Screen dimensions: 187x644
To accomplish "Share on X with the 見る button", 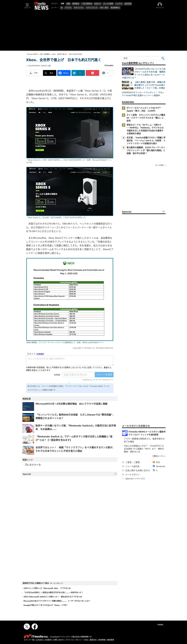I will pyautogui.click(x=50, y=73).
